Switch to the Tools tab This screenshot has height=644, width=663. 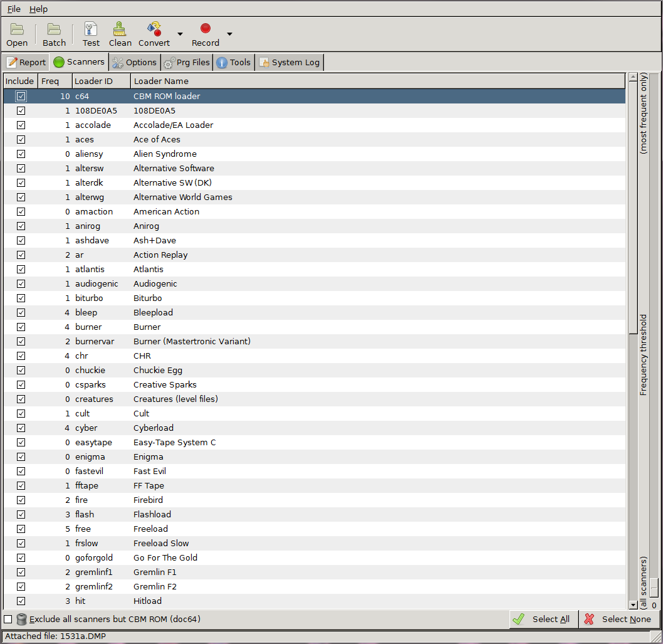tap(234, 63)
